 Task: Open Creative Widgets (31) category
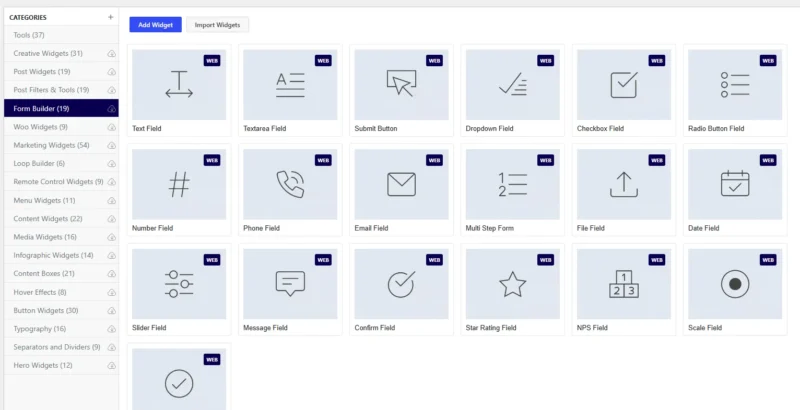pos(61,54)
